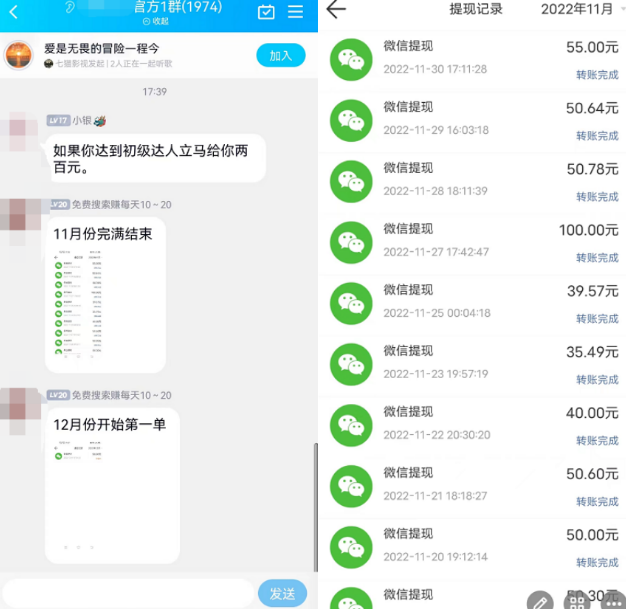Click 转账完成 status for the 50.64元 entry
The width and height of the screenshot is (628, 609).
597,136
